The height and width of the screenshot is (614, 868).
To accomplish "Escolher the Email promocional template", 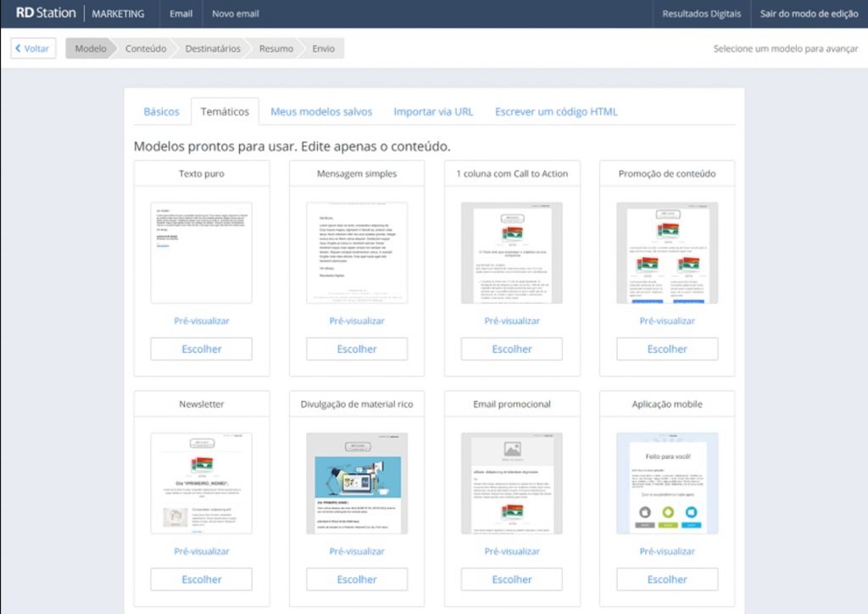I will pos(512,579).
